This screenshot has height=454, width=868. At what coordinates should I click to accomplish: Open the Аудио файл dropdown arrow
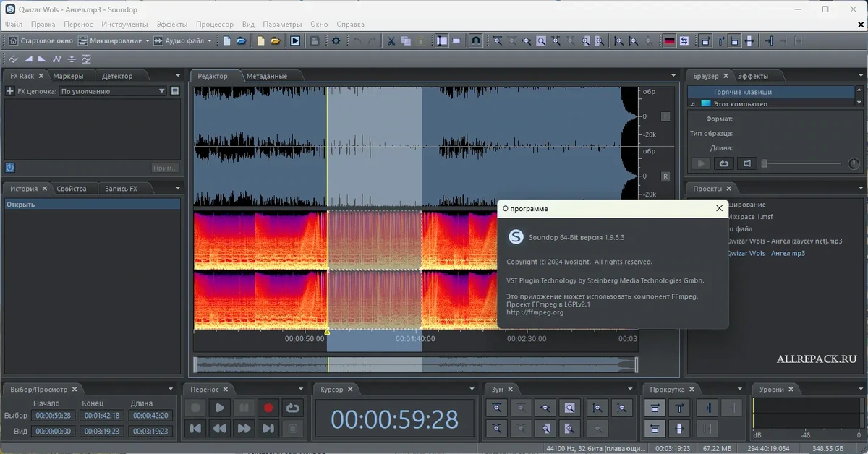coord(210,41)
